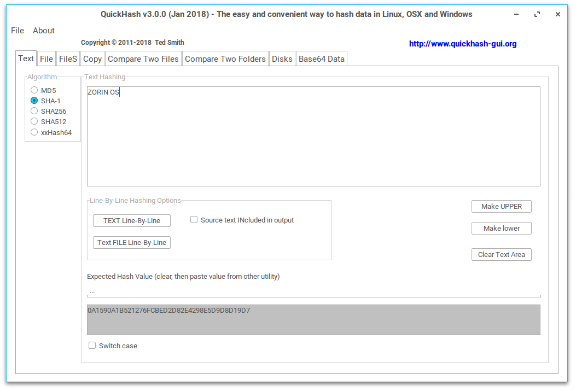The width and height of the screenshot is (576, 392).
Task: Pick the xxHash64 algorithm
Action: (x=34, y=132)
